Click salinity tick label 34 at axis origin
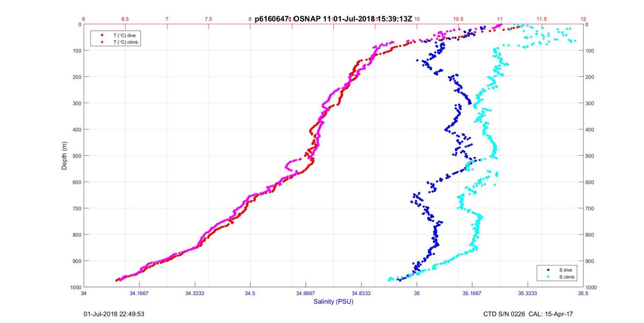Viewport: 644px width, 323px height. (x=84, y=293)
